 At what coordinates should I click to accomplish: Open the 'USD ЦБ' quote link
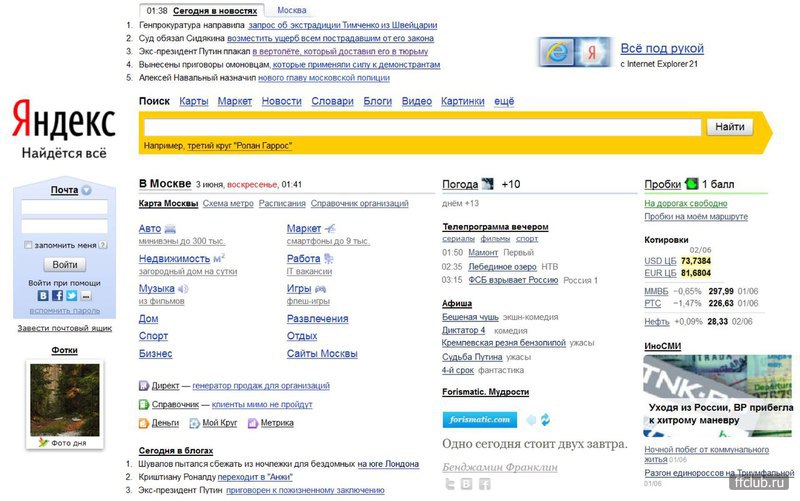pyautogui.click(x=660, y=261)
